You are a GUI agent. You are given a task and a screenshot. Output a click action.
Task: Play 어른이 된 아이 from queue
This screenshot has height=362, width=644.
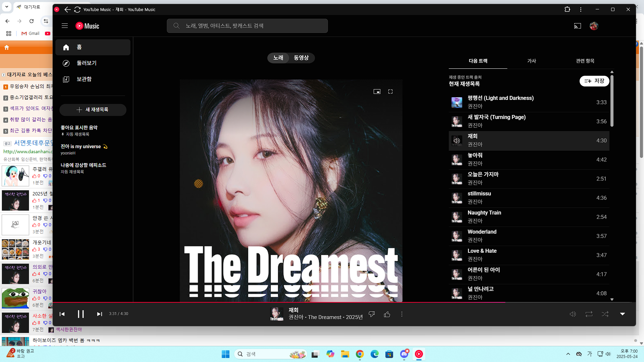[x=529, y=274]
